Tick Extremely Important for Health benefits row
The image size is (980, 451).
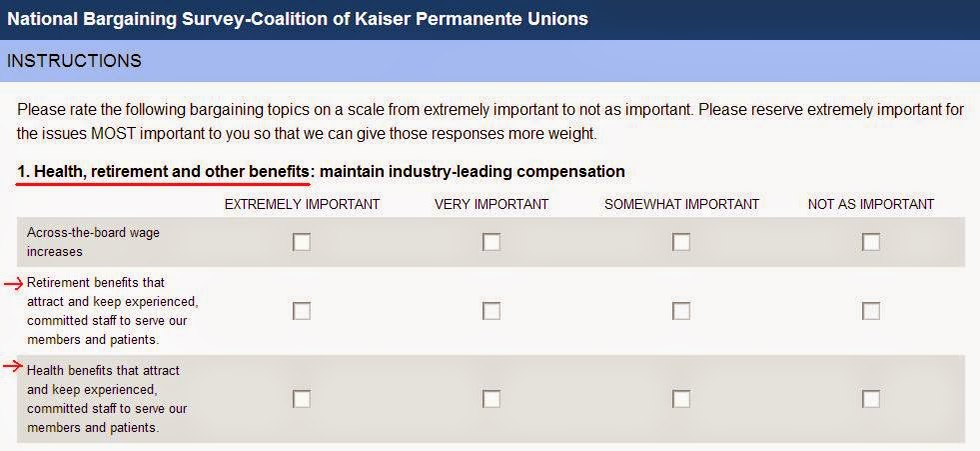point(302,399)
